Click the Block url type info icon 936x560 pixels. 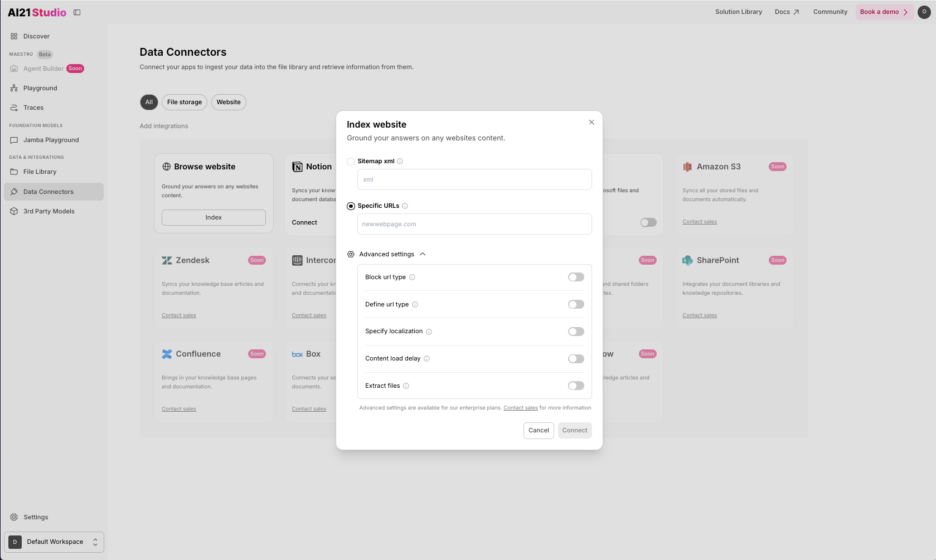coord(412,277)
